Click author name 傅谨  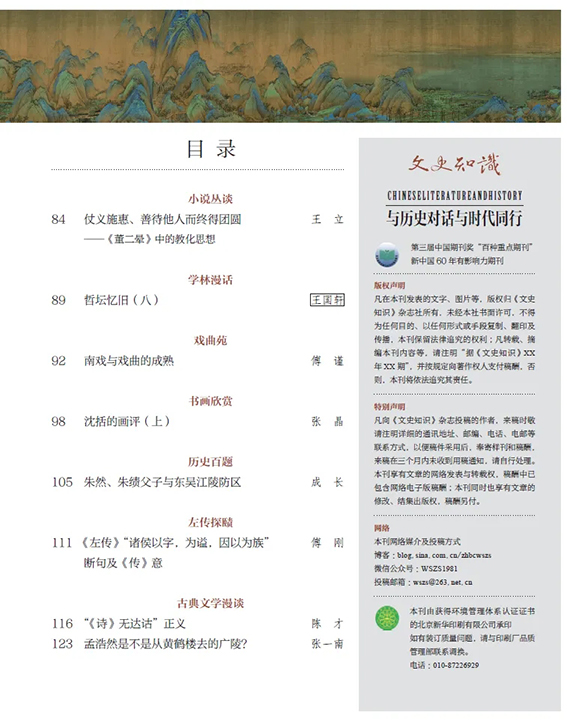click(x=327, y=361)
